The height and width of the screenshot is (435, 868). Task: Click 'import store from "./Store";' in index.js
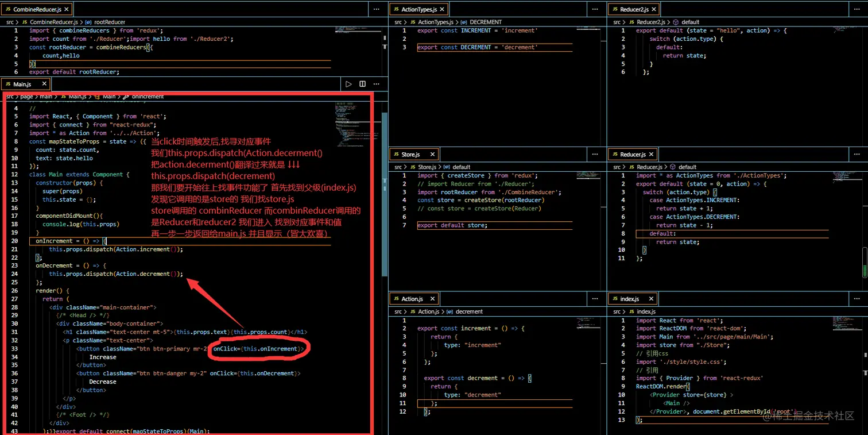[x=681, y=345]
